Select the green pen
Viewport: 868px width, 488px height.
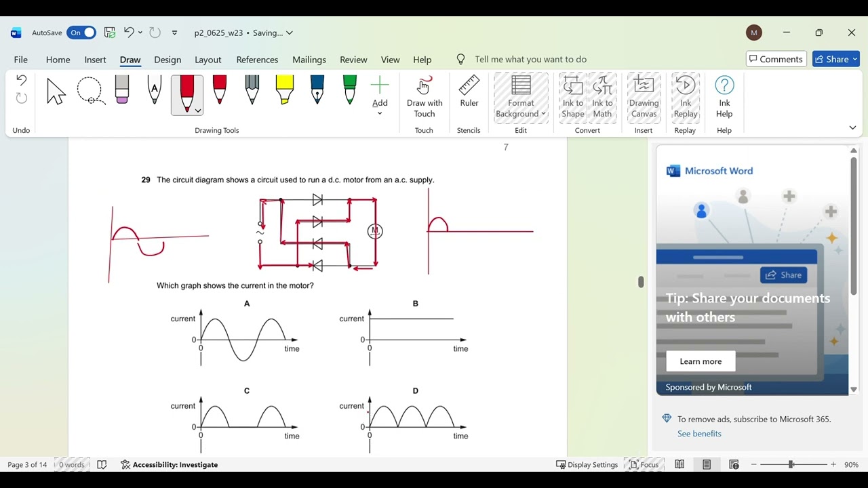(x=350, y=89)
